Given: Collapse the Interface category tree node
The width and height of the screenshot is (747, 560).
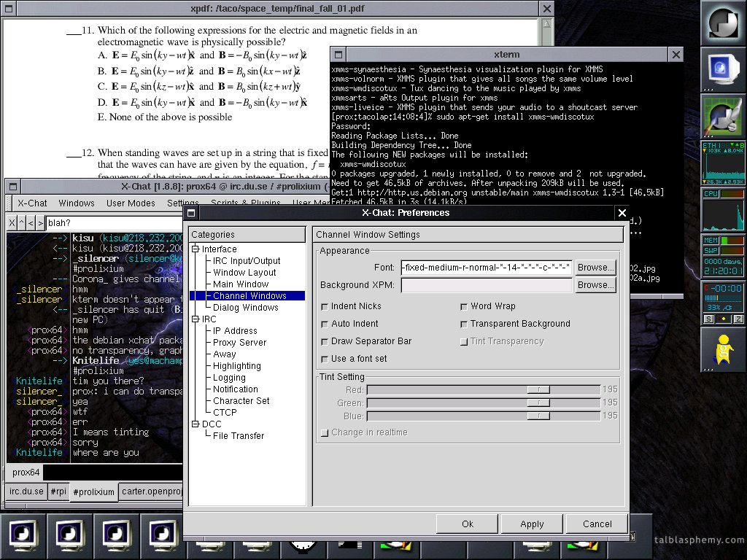Looking at the screenshot, I should (196, 249).
